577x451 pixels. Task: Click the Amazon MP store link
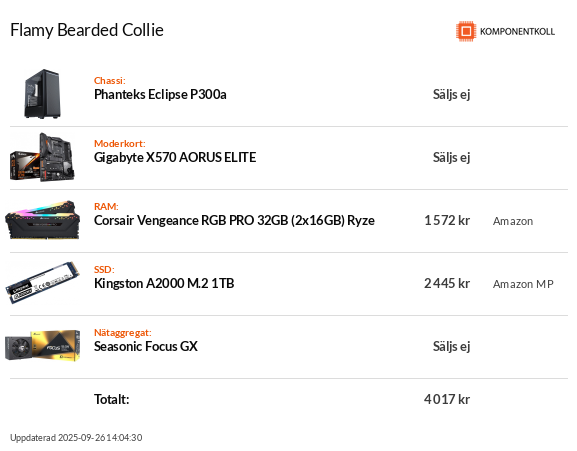(x=523, y=284)
